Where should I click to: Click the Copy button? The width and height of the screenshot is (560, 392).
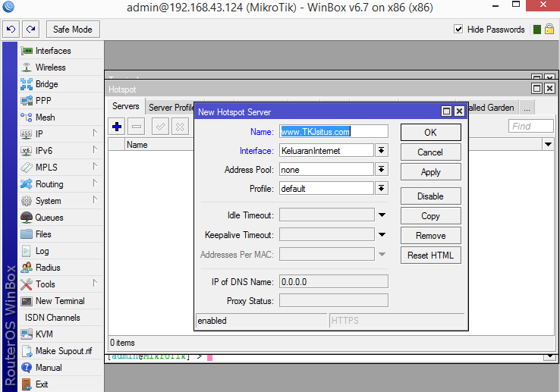(x=431, y=216)
